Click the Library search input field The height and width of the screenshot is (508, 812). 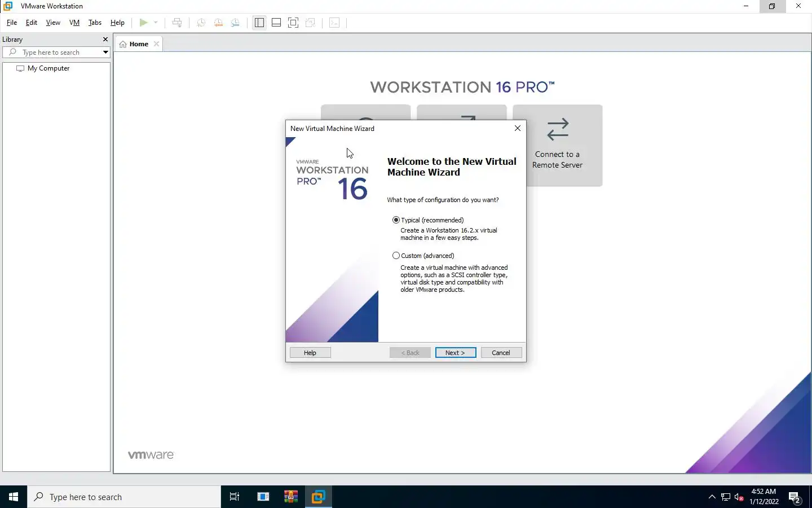click(x=56, y=52)
